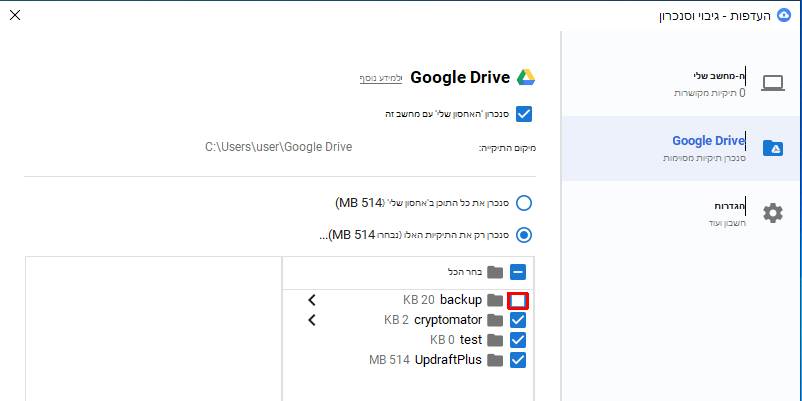Viewport: 802px width, 401px height.
Task: Expand the backup folder chevron
Action: pyautogui.click(x=312, y=300)
